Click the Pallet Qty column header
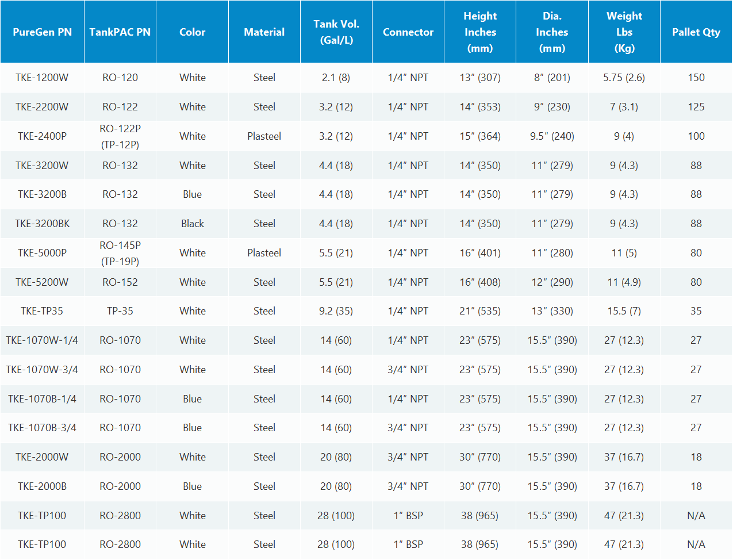 click(x=696, y=32)
